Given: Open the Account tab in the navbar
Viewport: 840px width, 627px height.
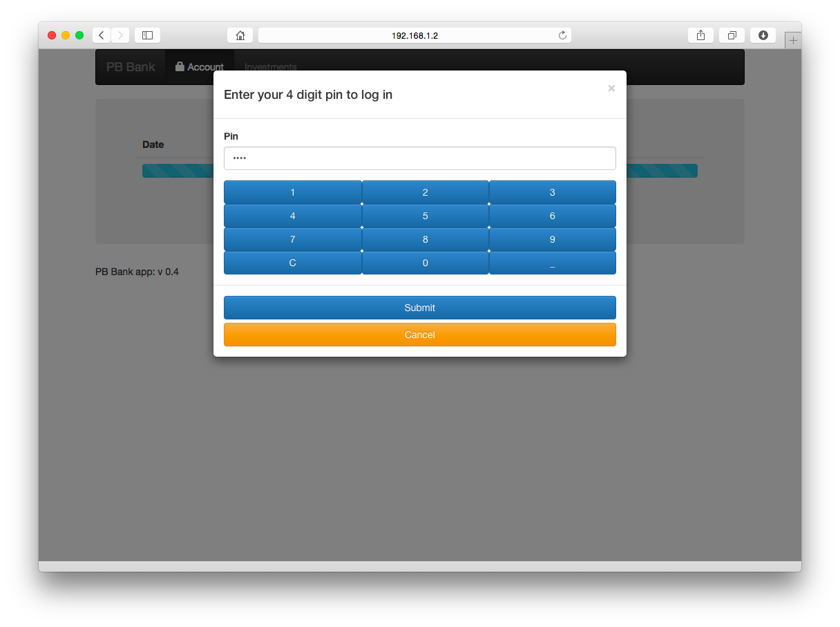Looking at the screenshot, I should pos(200,67).
